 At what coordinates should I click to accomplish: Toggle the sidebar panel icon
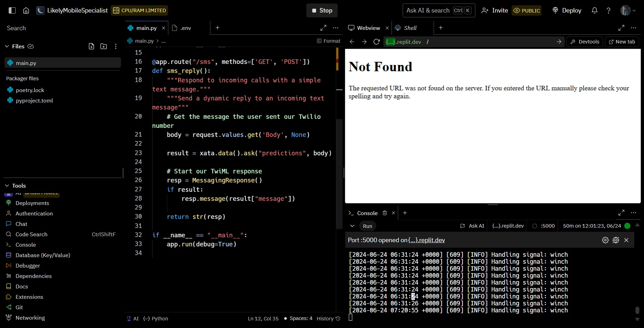12,10
